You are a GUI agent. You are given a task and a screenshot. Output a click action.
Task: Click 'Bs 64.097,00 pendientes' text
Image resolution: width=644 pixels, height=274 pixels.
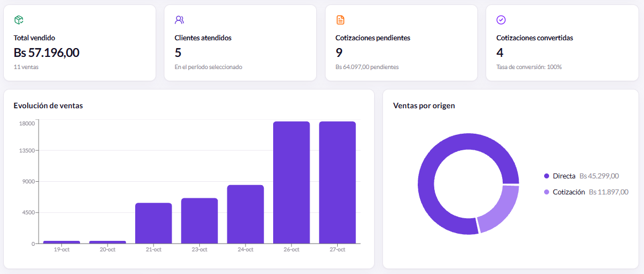[367, 67]
